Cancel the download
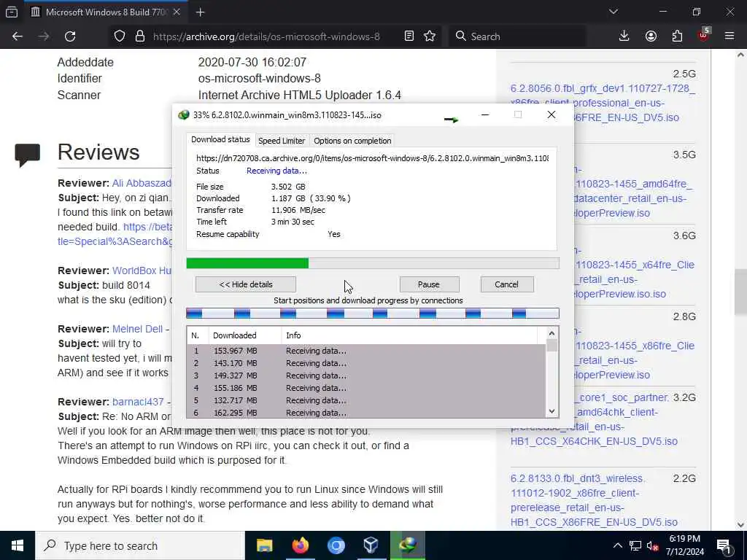The height and width of the screenshot is (560, 747). [506, 284]
